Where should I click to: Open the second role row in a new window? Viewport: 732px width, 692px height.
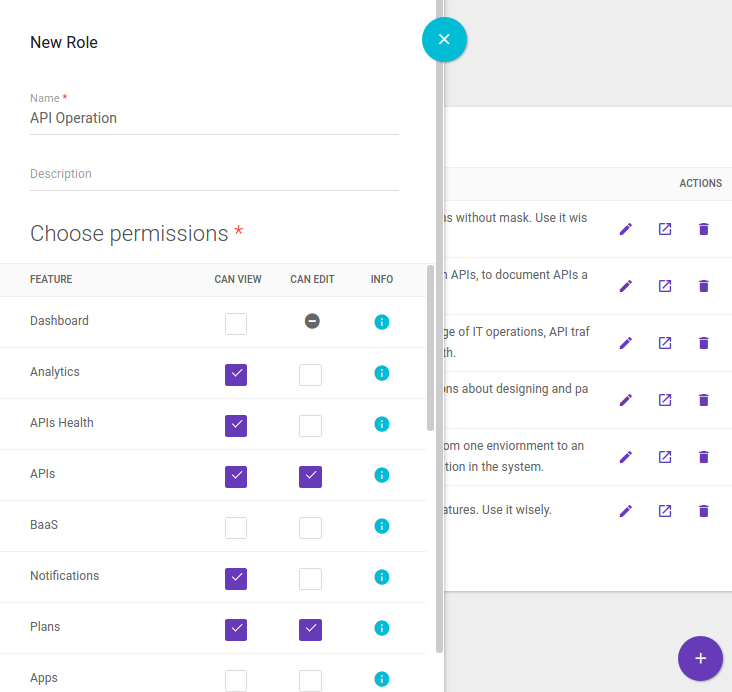[665, 286]
